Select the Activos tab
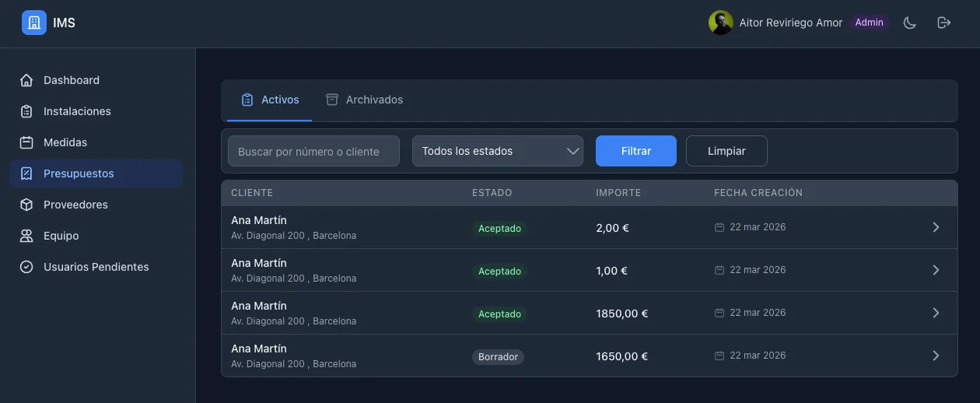The height and width of the screenshot is (403, 980). coord(270,100)
